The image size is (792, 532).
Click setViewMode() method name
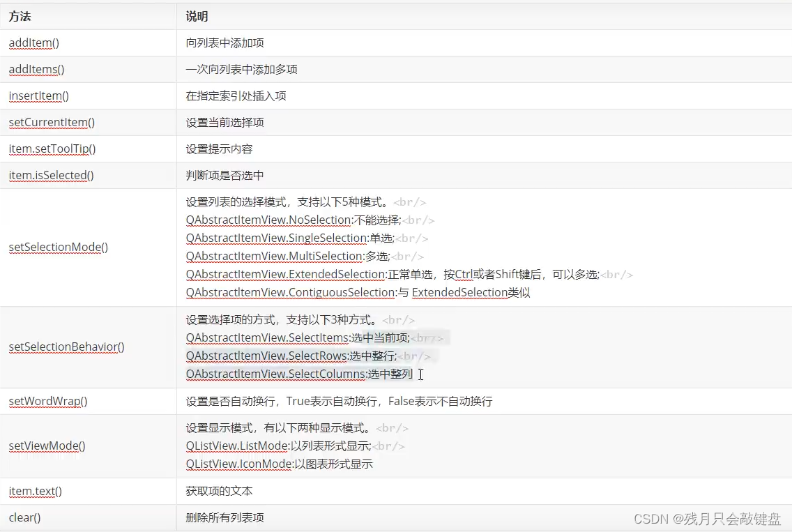(47, 446)
